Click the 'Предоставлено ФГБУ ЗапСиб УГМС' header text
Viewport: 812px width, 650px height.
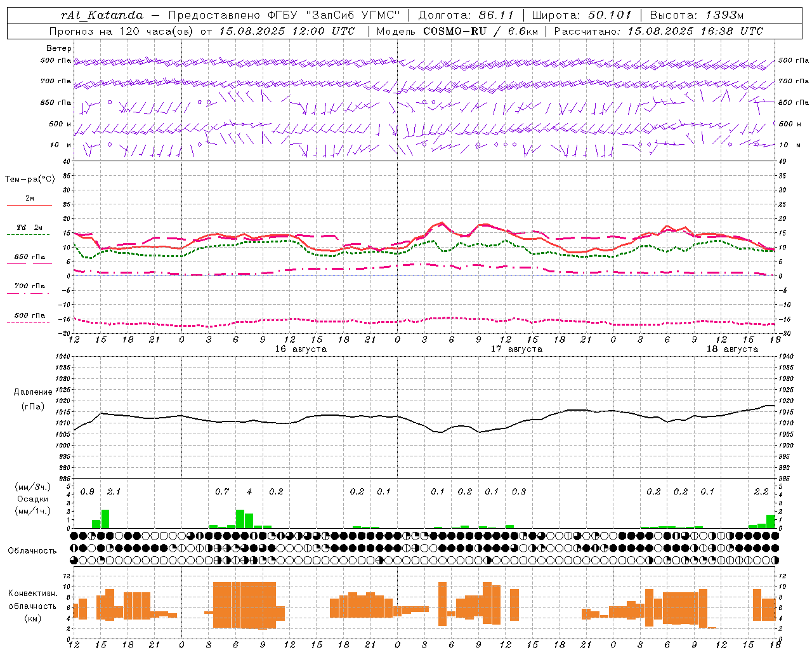pos(284,15)
